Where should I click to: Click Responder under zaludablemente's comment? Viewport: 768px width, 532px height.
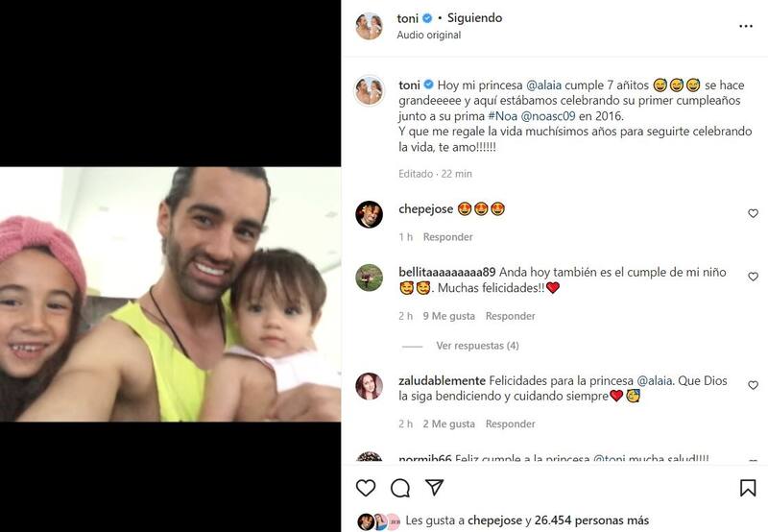[511, 424]
